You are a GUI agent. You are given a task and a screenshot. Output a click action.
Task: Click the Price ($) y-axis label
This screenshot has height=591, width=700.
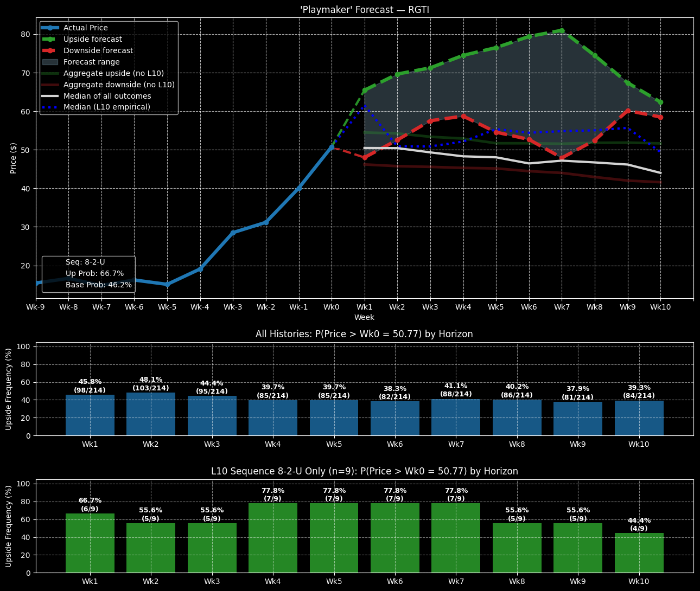13,158
